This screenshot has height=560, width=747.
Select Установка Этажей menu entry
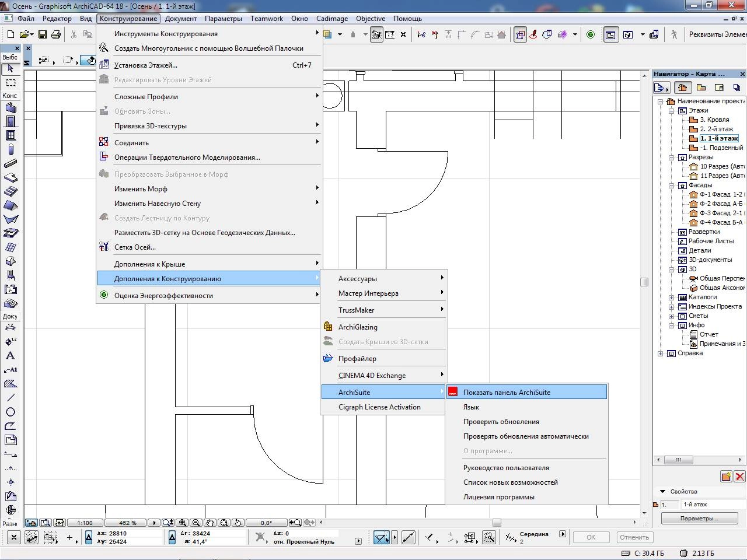point(210,65)
